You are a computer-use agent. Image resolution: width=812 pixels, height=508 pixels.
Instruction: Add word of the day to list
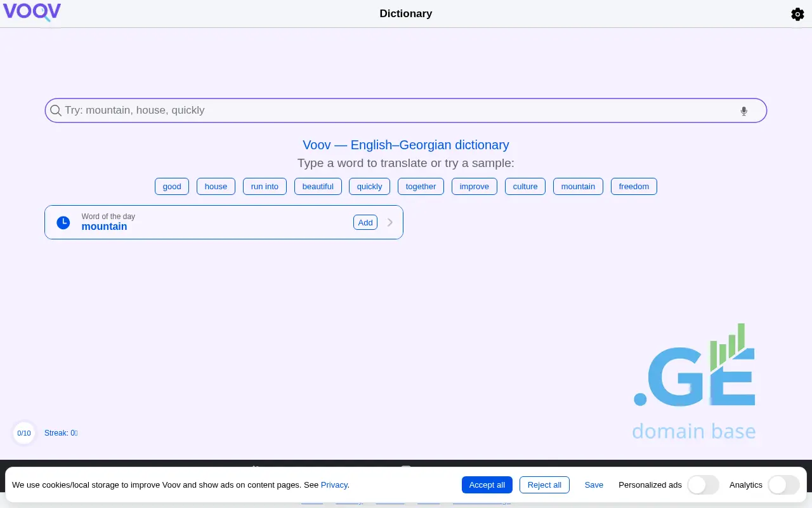pos(365,222)
